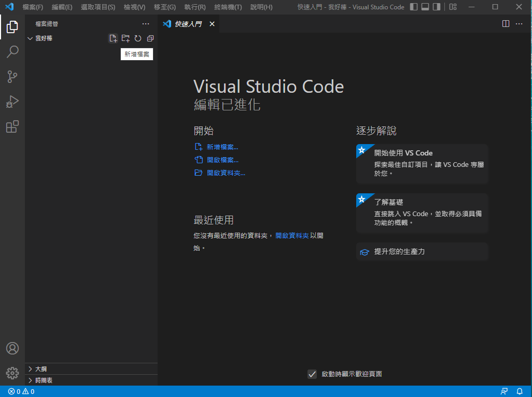This screenshot has height=397, width=532.
Task: Open the 檢視(V) menu
Action: (x=134, y=7)
